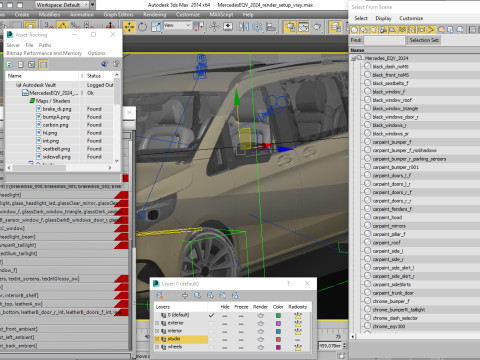Click Create New Layer icon in Layer dialog

160,295
